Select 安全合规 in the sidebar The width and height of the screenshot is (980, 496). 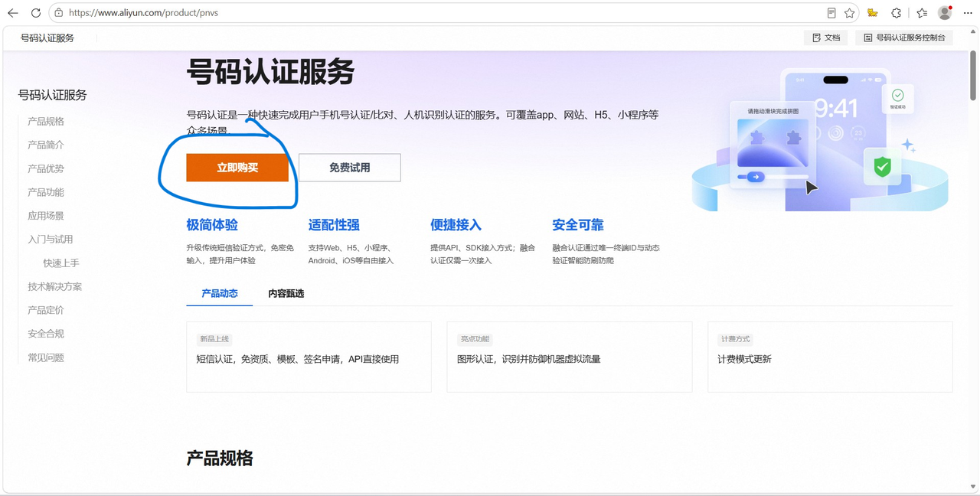click(x=46, y=334)
